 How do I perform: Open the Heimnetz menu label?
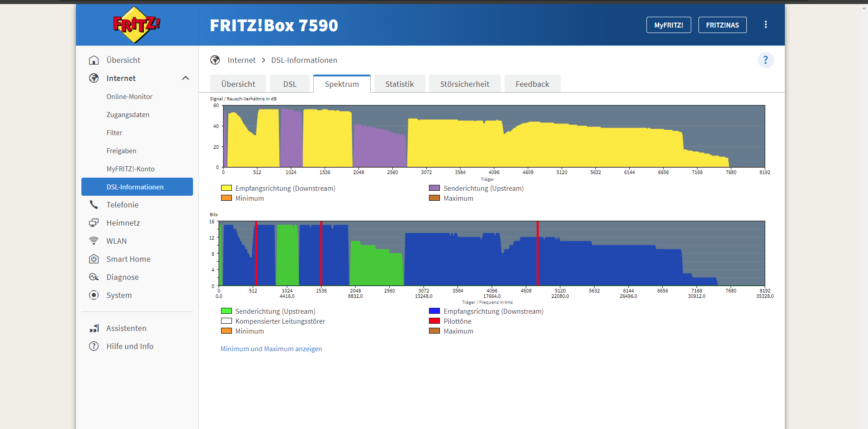pos(123,223)
